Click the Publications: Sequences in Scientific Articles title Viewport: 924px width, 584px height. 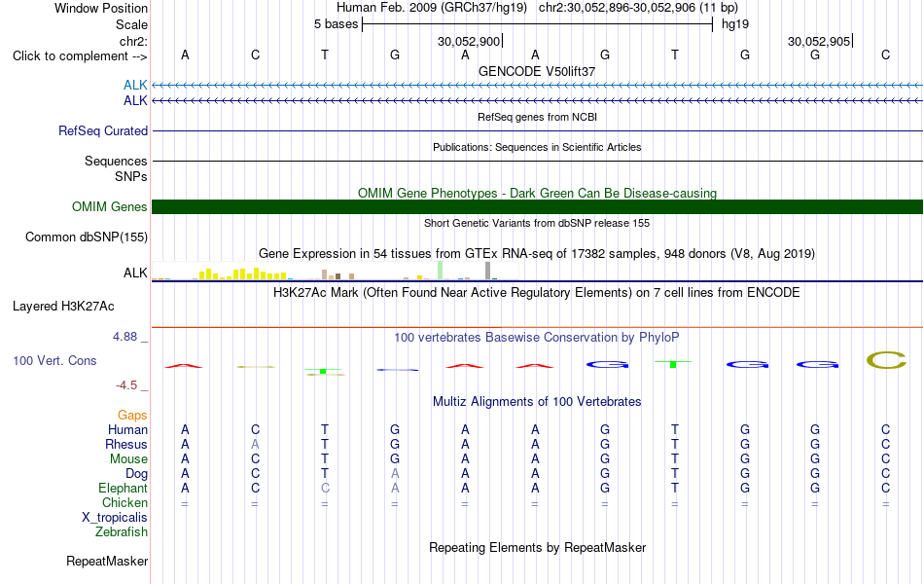[537, 148]
